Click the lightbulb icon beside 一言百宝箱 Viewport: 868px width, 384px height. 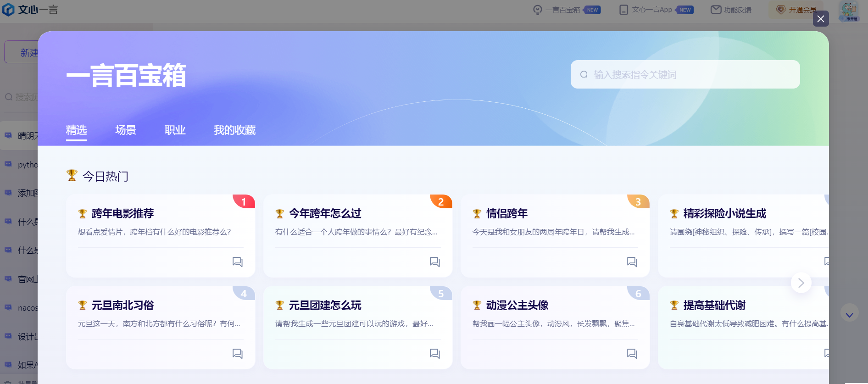point(538,10)
